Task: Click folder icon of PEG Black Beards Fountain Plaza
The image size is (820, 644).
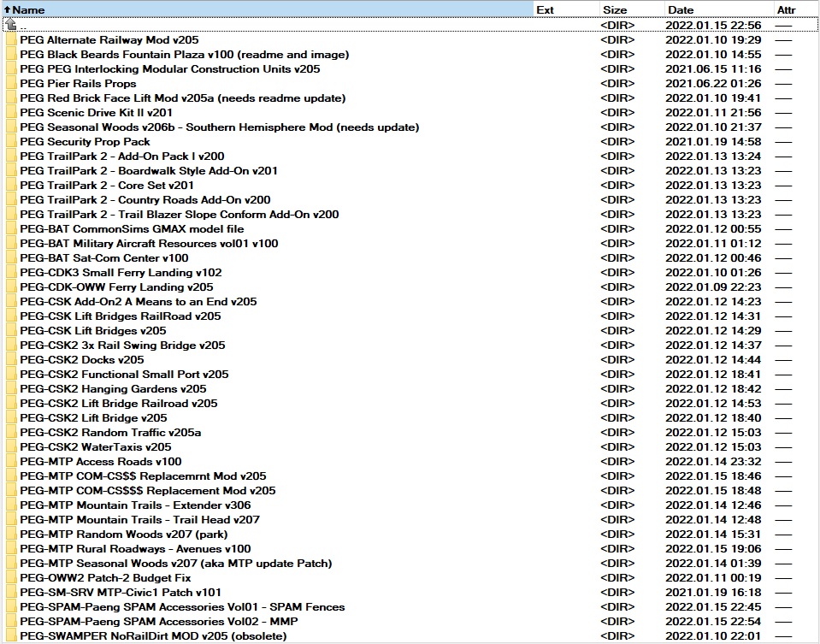Action: [11, 55]
